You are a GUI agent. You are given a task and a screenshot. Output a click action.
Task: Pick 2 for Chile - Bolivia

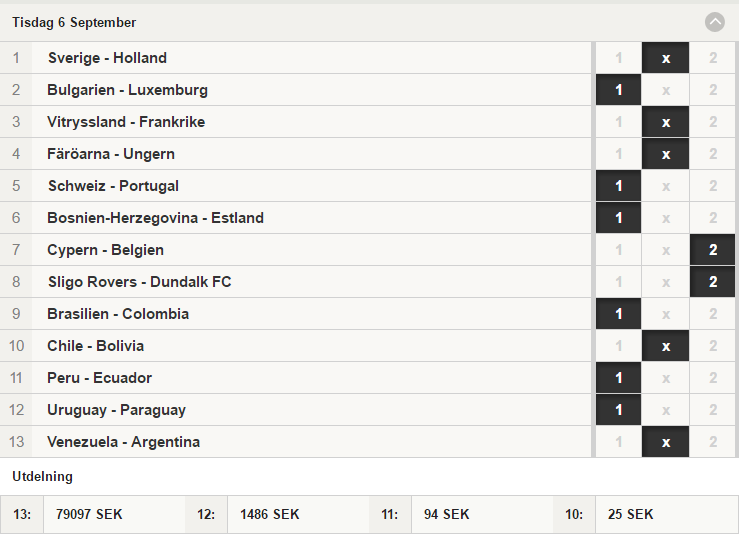tap(713, 346)
